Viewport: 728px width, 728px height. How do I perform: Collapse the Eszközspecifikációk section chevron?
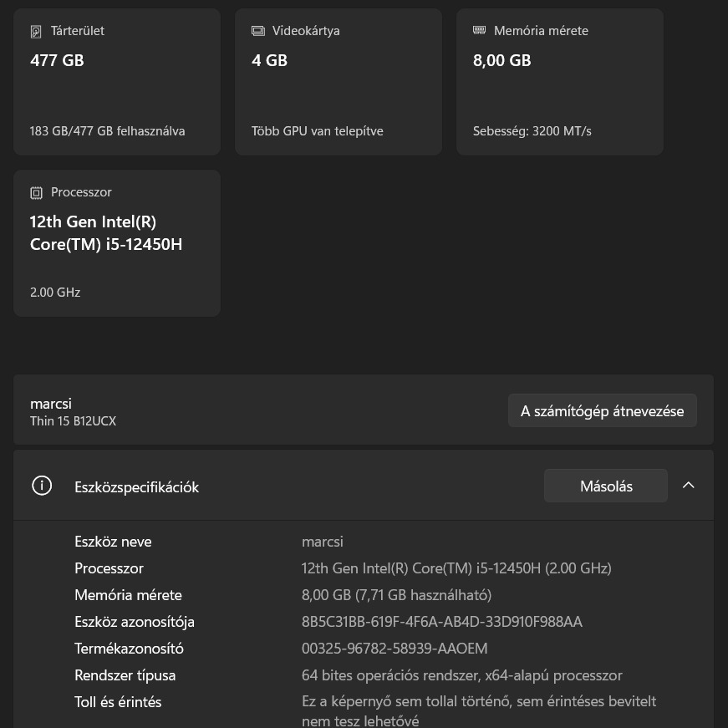[688, 486]
